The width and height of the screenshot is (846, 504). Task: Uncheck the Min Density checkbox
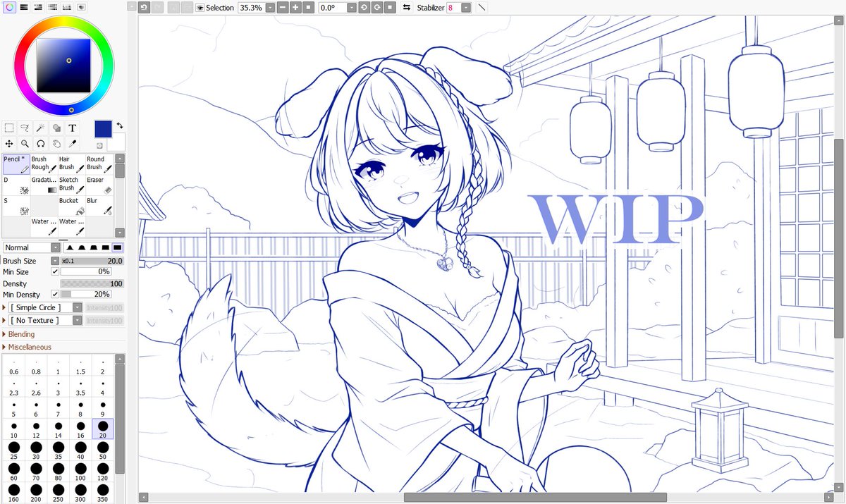click(55, 295)
